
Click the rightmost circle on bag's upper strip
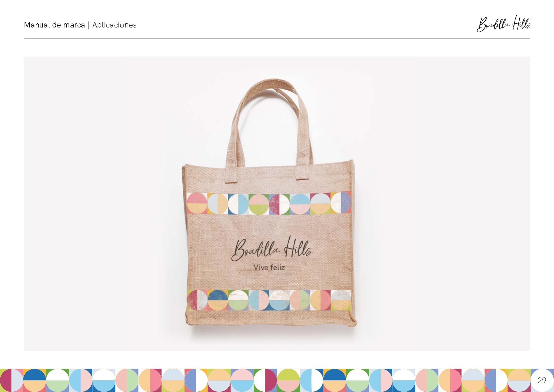341,202
